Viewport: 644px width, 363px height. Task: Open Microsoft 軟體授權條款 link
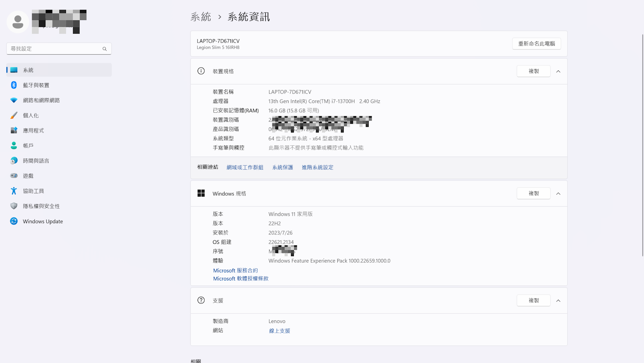[241, 278]
